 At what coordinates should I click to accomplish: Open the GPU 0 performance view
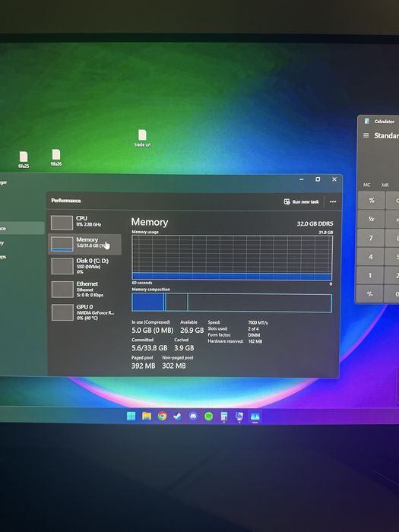click(x=84, y=312)
